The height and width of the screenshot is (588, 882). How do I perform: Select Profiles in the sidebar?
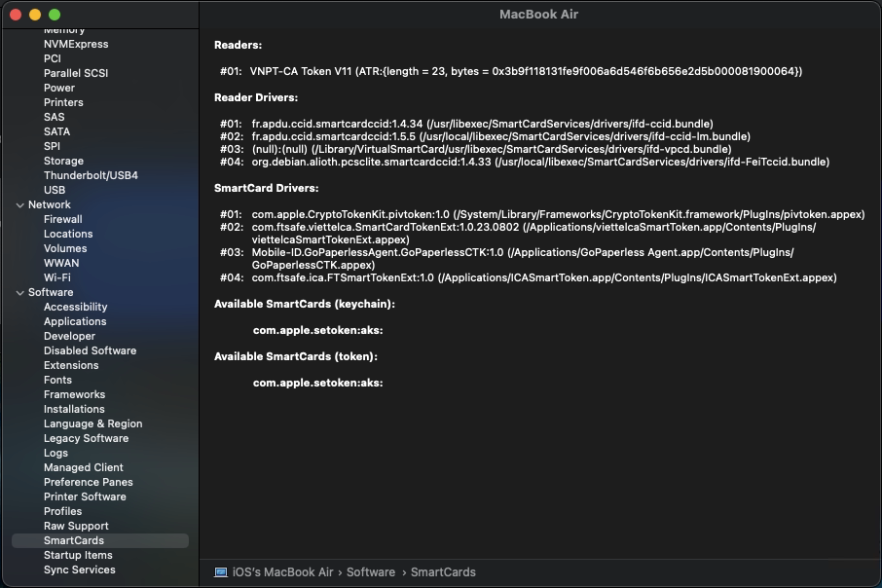(x=63, y=512)
